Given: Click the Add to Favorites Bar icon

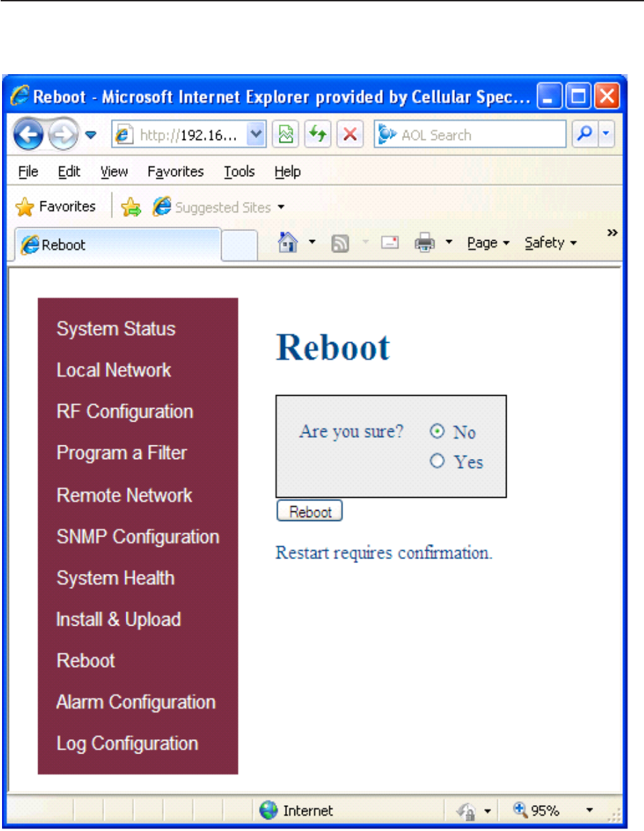Looking at the screenshot, I should tap(131, 207).
